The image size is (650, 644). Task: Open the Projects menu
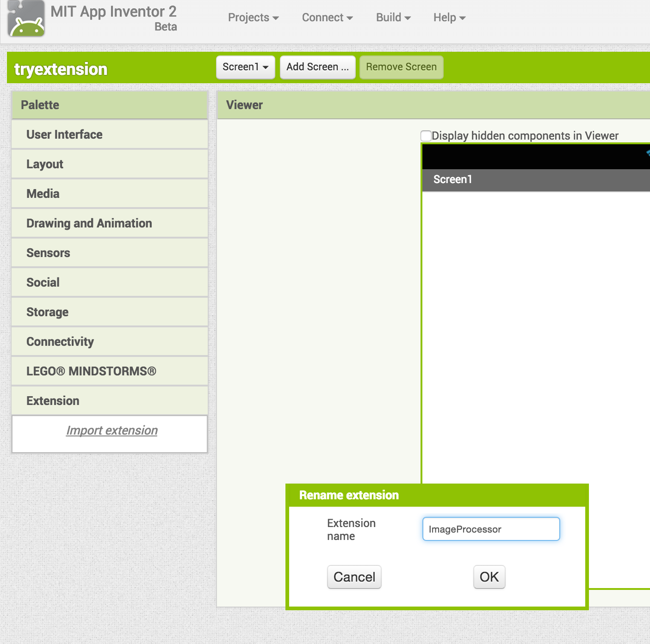253,18
